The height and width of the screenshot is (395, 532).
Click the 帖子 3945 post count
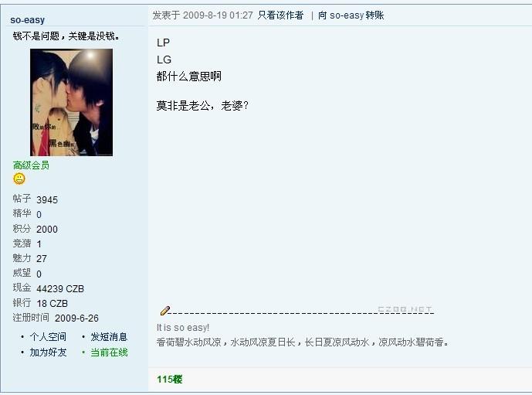(36, 199)
